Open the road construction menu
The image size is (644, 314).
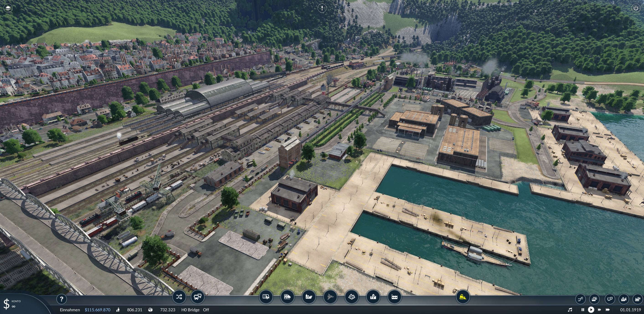266,297
